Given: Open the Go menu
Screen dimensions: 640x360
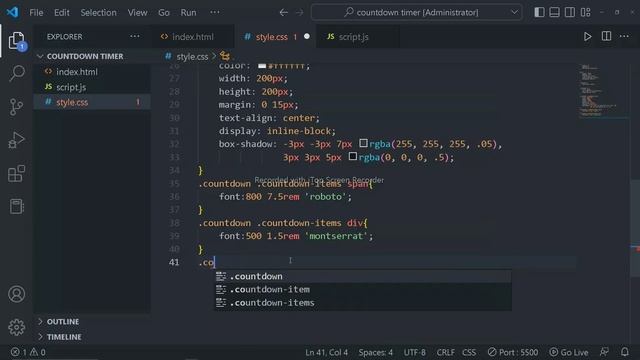Looking at the screenshot, I should [x=164, y=13].
